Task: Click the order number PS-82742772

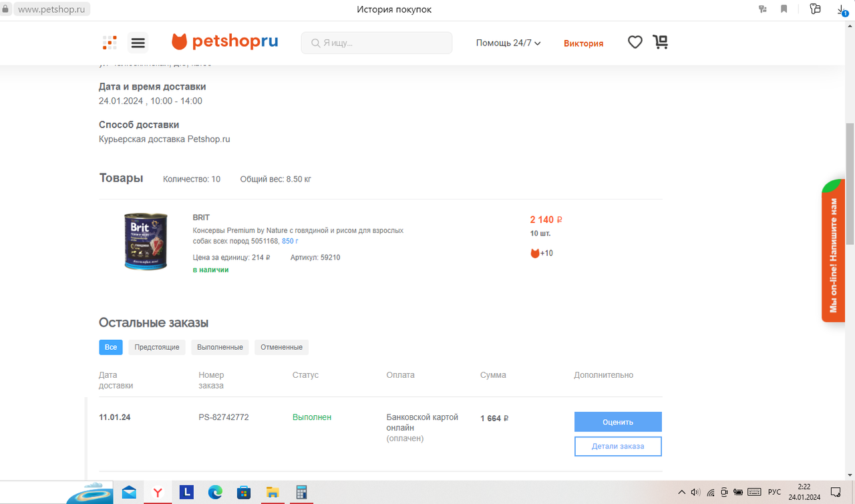Action: [x=224, y=417]
